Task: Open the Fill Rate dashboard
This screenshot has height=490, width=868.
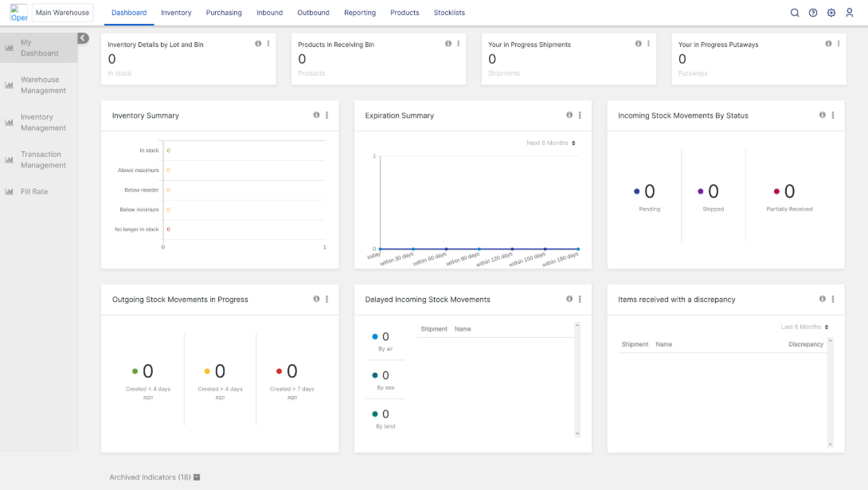Action: coord(39,191)
